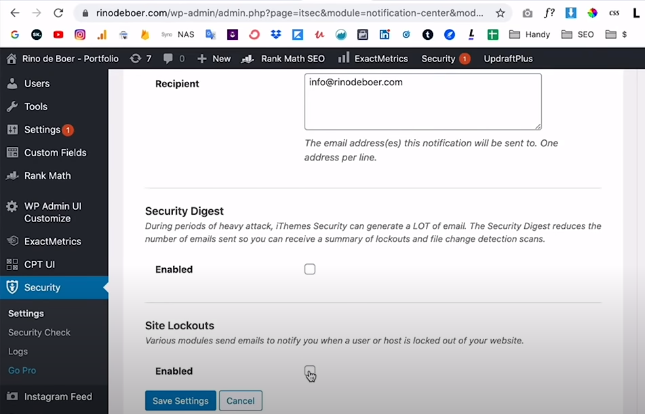Open the CPT UI sidebar item

tap(41, 265)
